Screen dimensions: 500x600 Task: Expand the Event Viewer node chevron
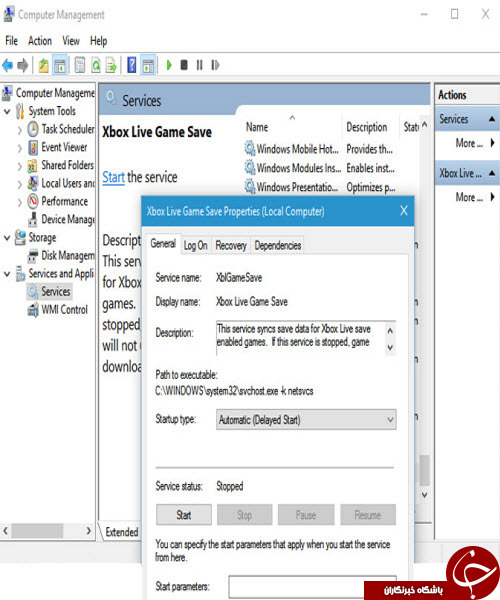point(20,148)
